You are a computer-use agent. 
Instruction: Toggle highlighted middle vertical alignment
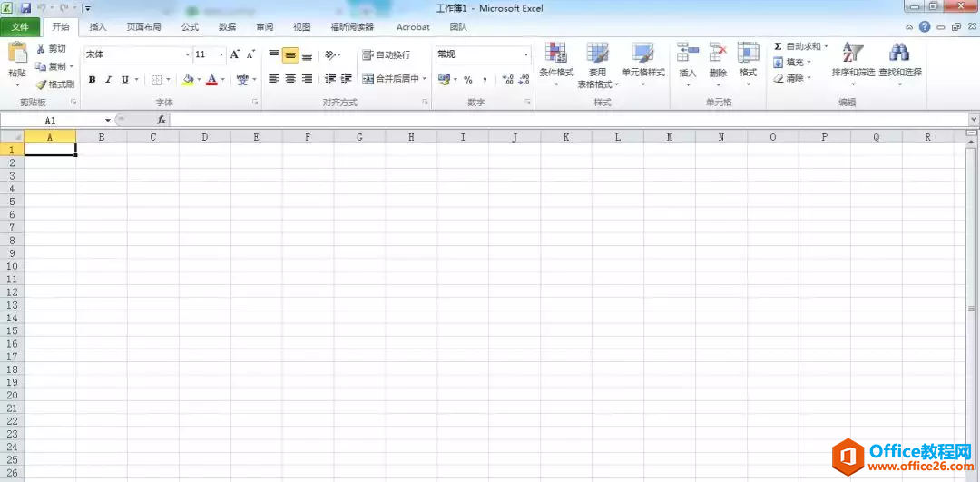[x=290, y=55]
